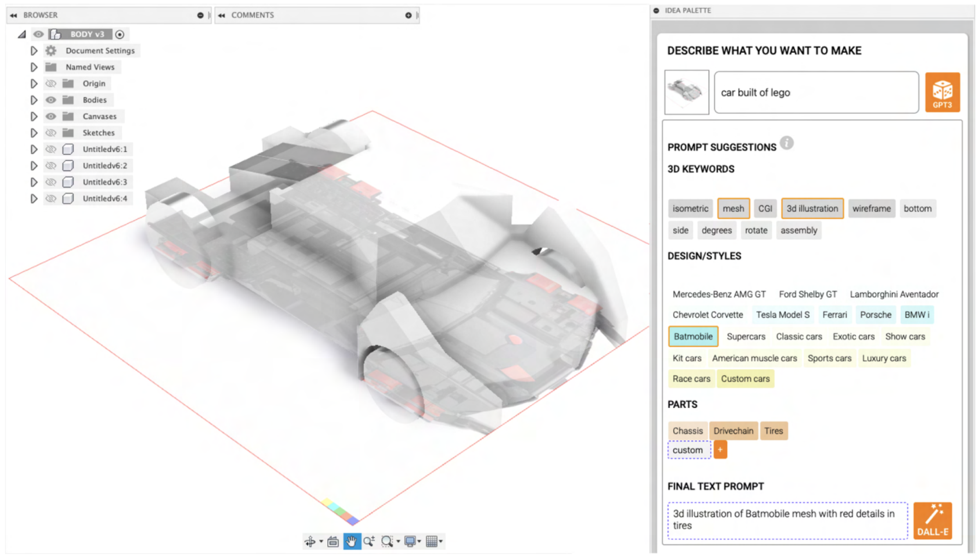The width and height of the screenshot is (980, 560).
Task: Expand the Bodies folder node
Action: click(34, 100)
